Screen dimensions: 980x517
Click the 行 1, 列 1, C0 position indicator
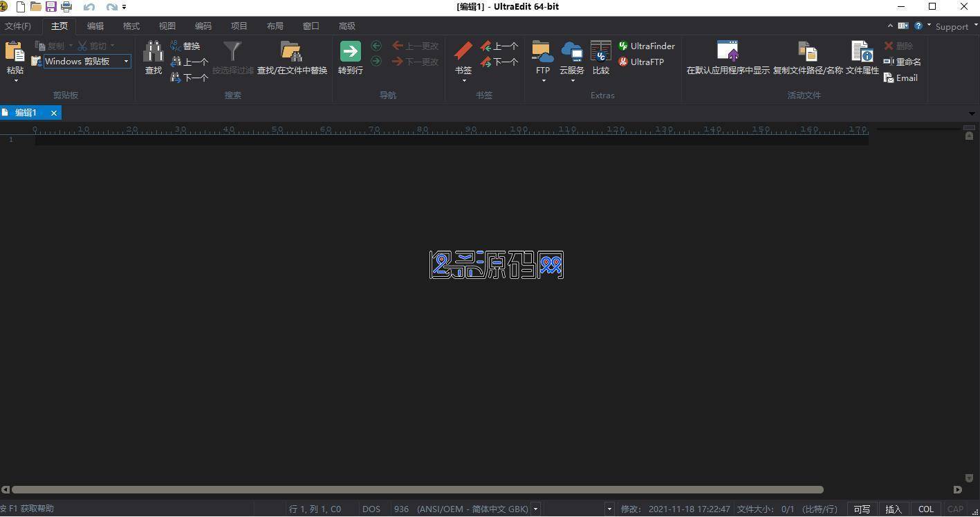pos(315,509)
